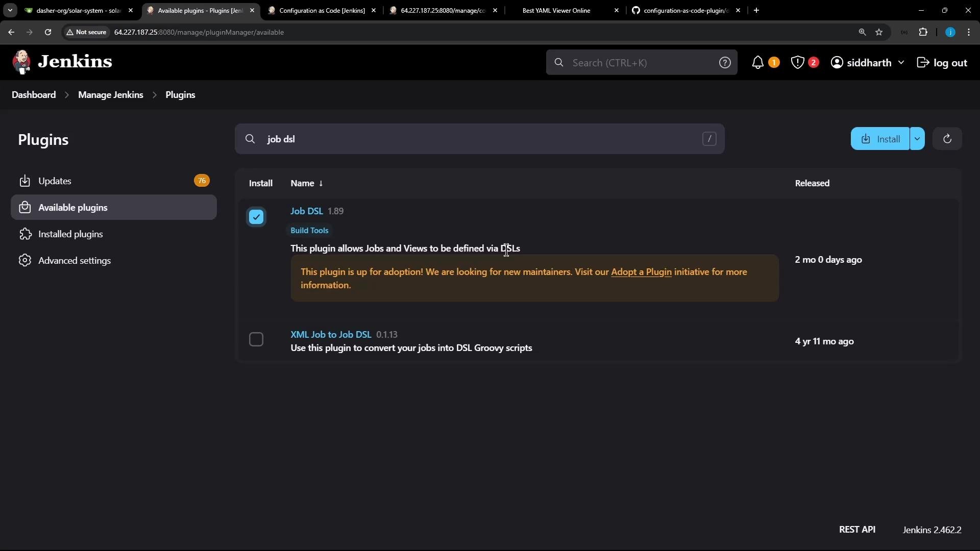Click the Jenkins logo mascot icon
The height and width of the screenshot is (551, 980).
(21, 62)
